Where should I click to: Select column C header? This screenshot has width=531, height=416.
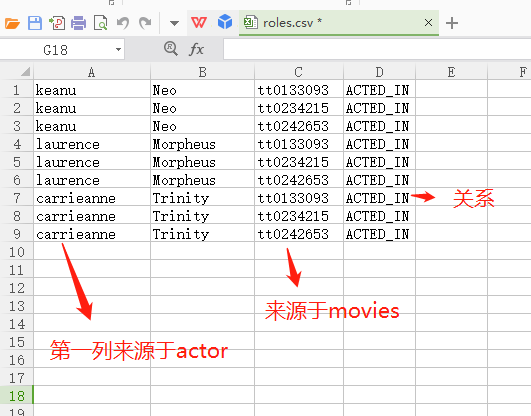click(299, 72)
